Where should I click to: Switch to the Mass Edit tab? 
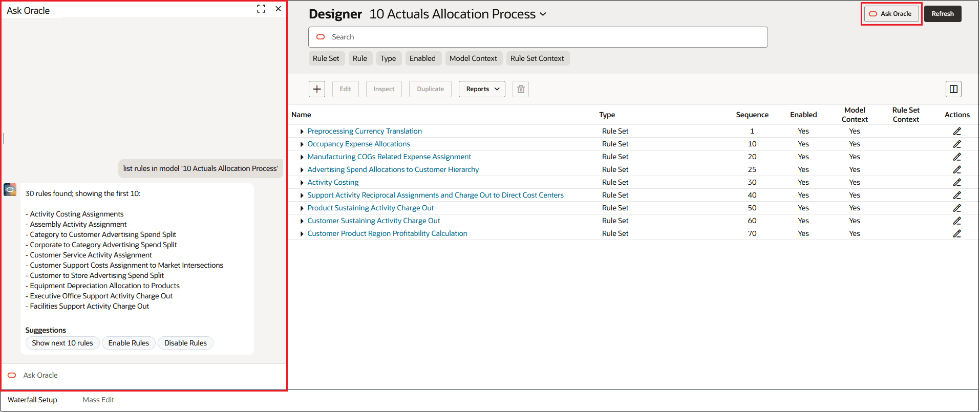[x=98, y=400]
